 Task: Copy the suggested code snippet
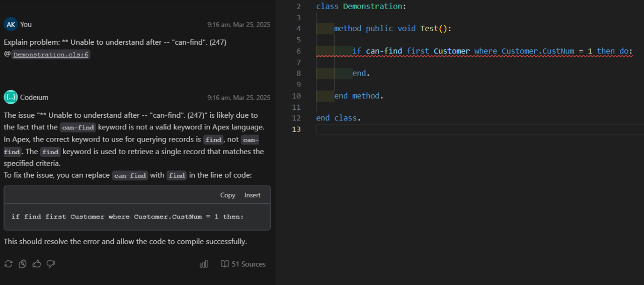(x=227, y=195)
